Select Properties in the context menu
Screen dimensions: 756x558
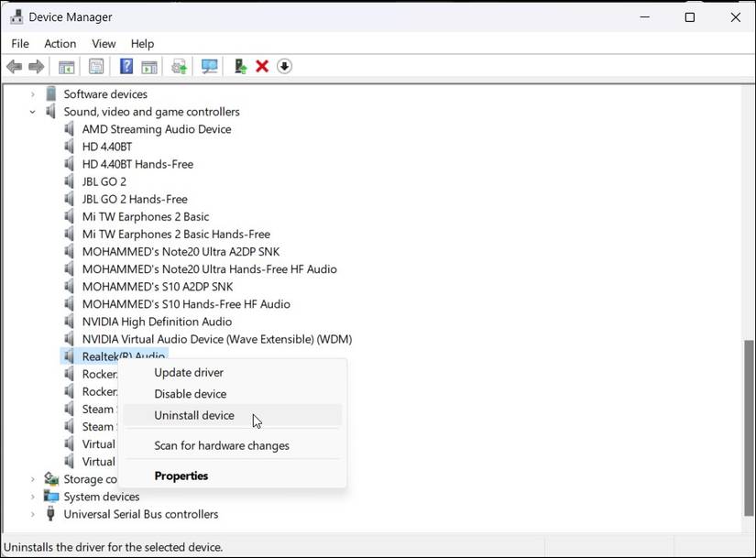tap(181, 476)
